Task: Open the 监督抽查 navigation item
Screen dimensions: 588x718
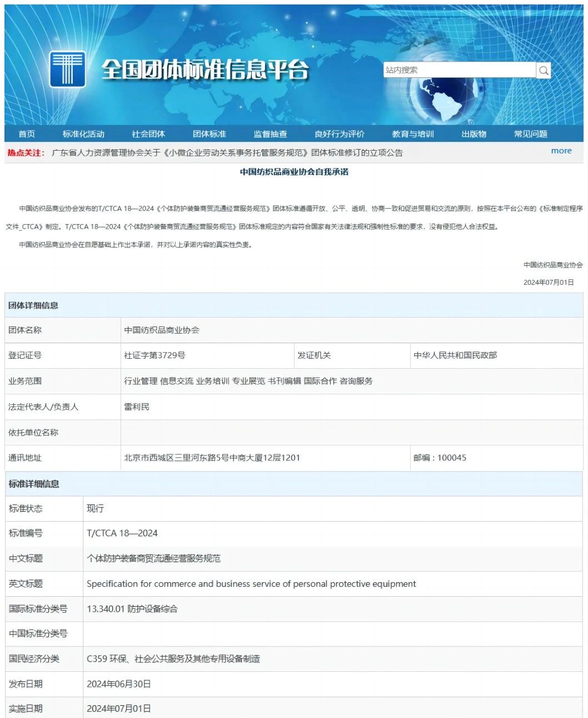Action: [x=271, y=134]
